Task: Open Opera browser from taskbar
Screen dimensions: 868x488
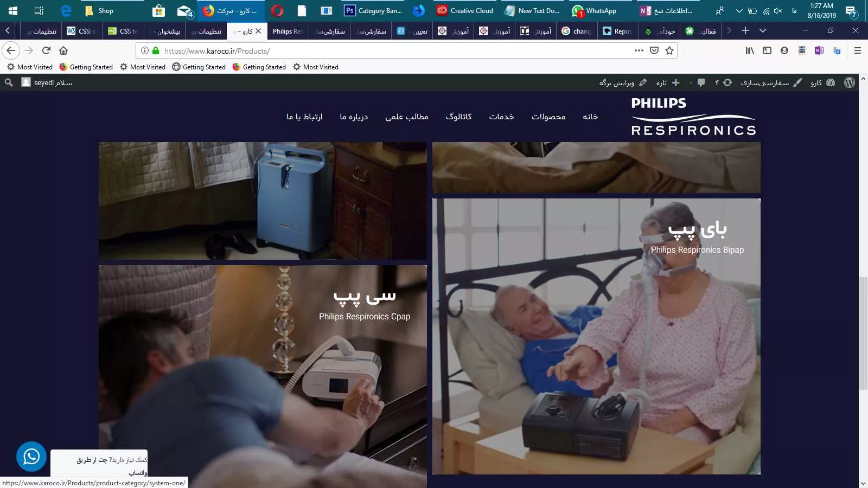Action: pos(277,10)
